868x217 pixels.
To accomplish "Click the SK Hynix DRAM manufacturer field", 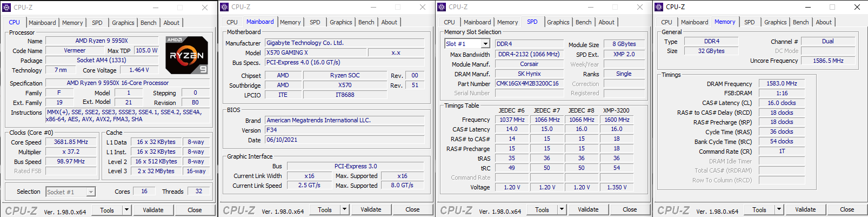I will (529, 74).
